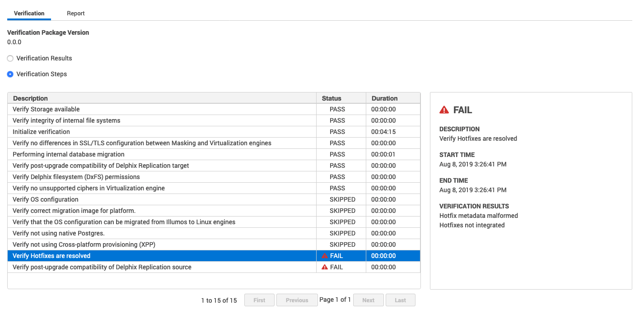Click the Last page button
This screenshot has height=332, width=644.
point(400,300)
